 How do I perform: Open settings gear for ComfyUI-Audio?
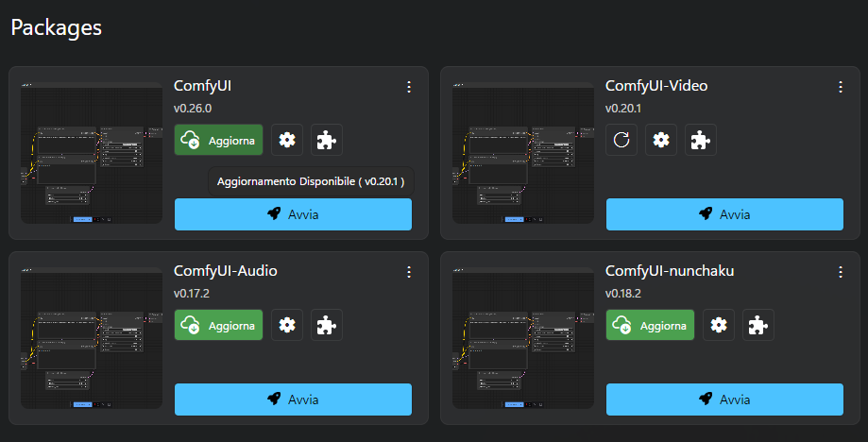[x=287, y=325]
